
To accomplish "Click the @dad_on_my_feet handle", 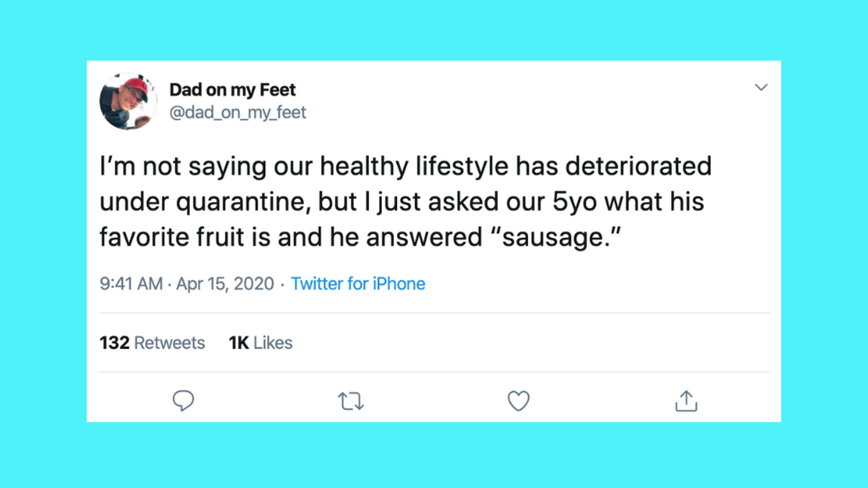I will (238, 112).
